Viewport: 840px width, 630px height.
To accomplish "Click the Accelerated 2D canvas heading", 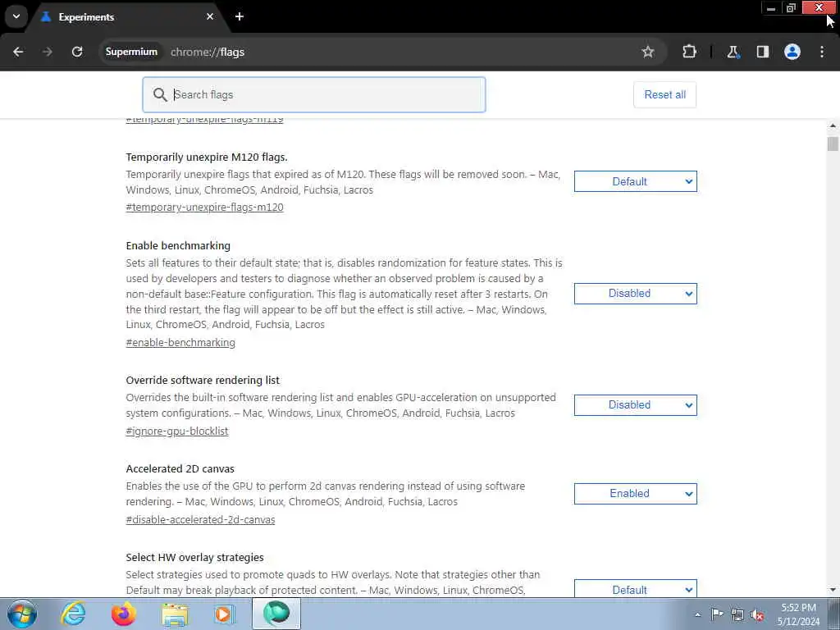I will (180, 468).
